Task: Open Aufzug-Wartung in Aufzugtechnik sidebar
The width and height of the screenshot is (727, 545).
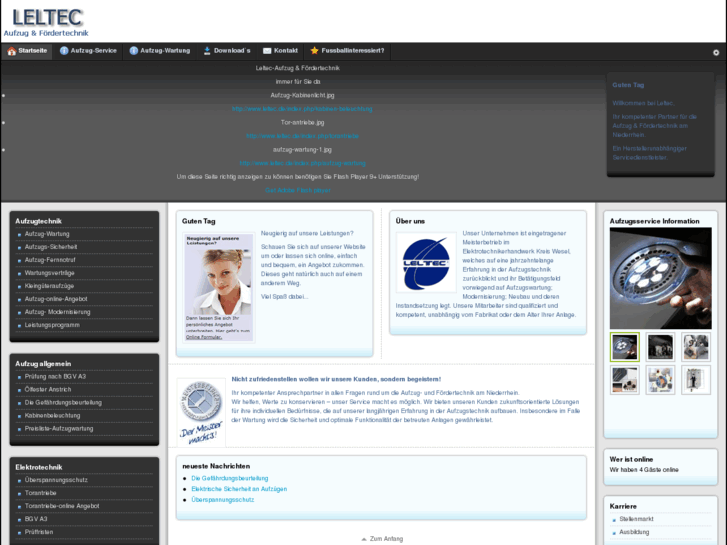Action: click(x=47, y=234)
